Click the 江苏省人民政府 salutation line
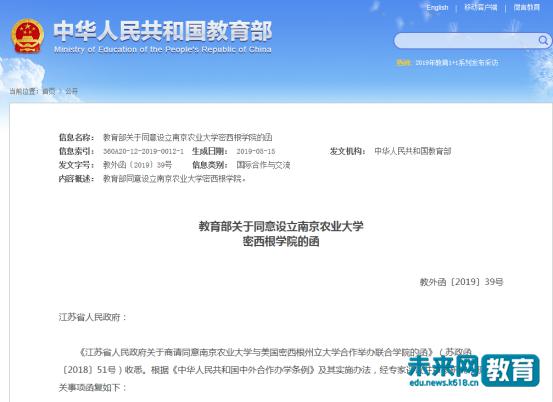The image size is (553, 402). 92,317
